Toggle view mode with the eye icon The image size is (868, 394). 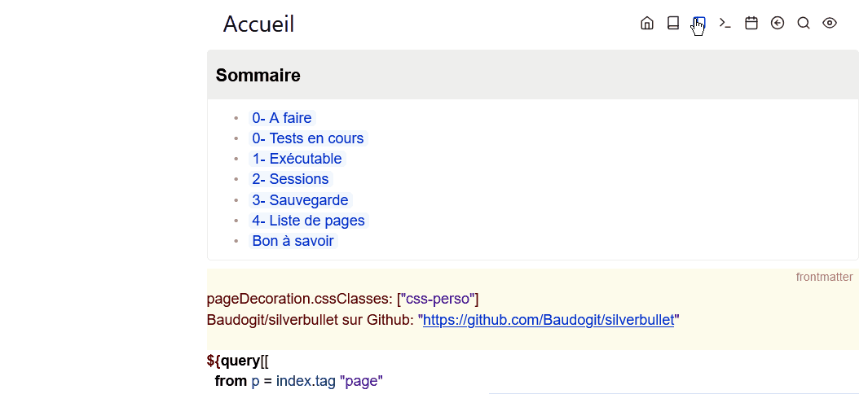pyautogui.click(x=830, y=24)
